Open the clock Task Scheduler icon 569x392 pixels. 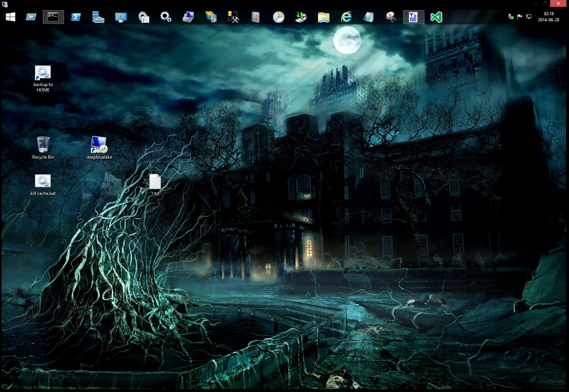278,17
